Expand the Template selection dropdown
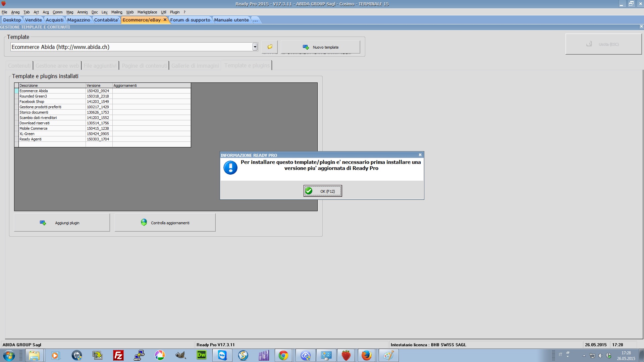This screenshot has width=644, height=362. [255, 47]
